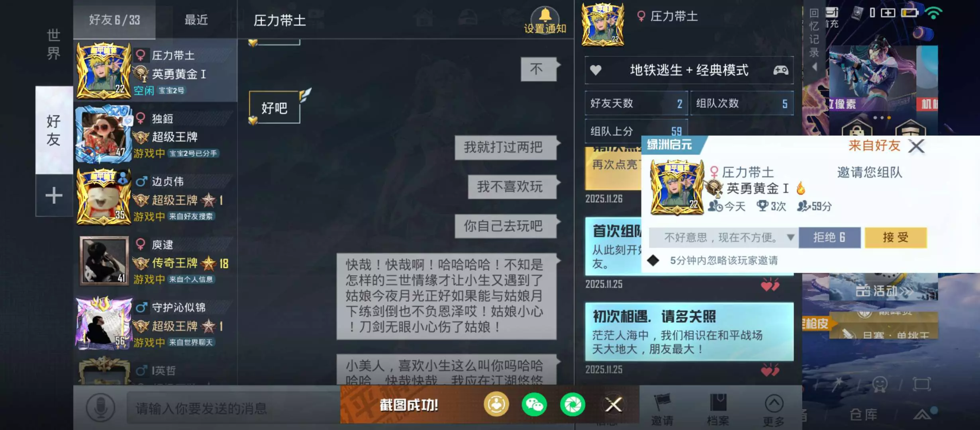Click the gamepad icon beside 地铁逃生

[x=780, y=70]
